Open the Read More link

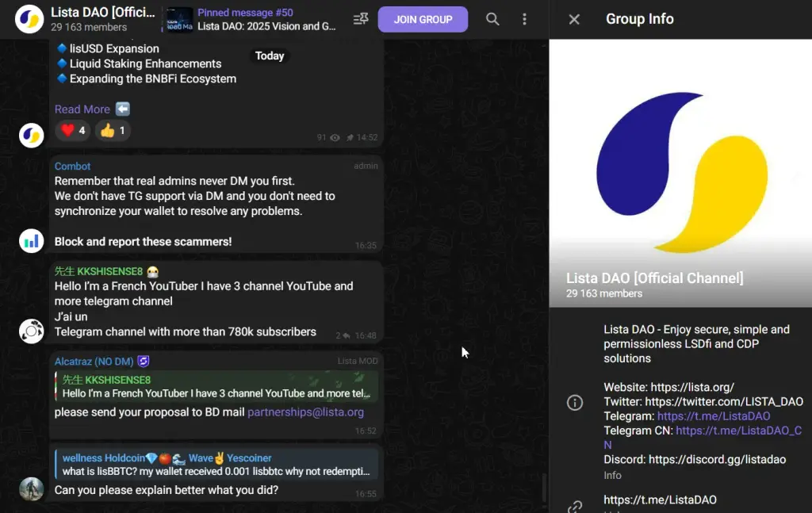82,109
